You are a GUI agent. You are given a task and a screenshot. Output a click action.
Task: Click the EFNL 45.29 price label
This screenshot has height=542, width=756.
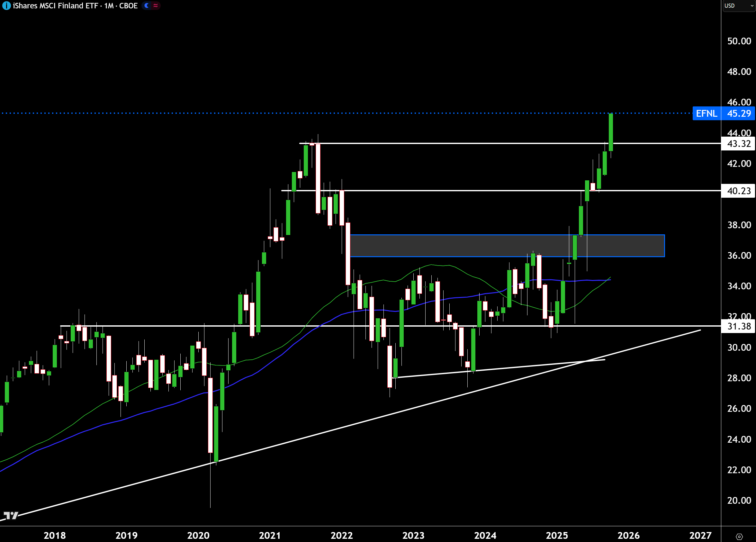(723, 113)
